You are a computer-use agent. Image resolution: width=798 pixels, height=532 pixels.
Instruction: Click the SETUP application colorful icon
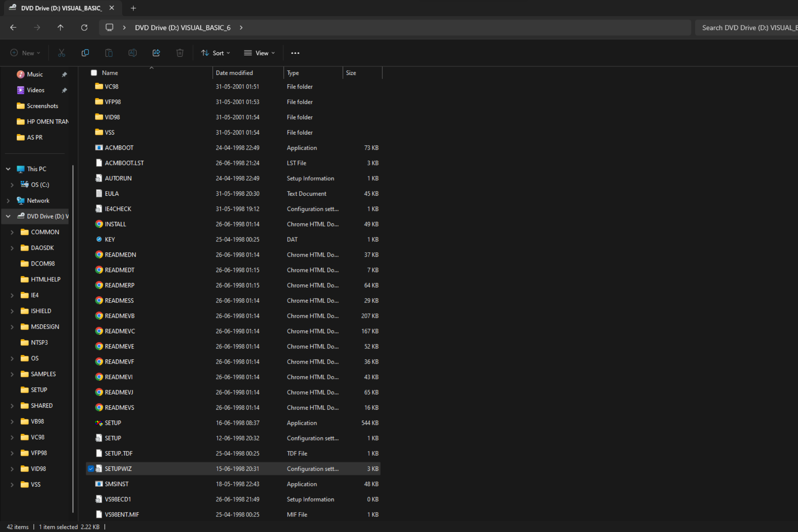pos(99,423)
